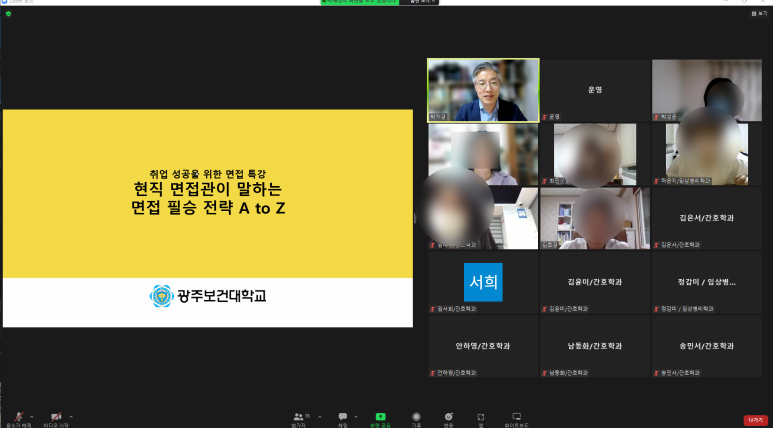The width and height of the screenshot is (773, 428).
Task: Open the Participants (참가자) panel
Action: pyautogui.click(x=299, y=417)
